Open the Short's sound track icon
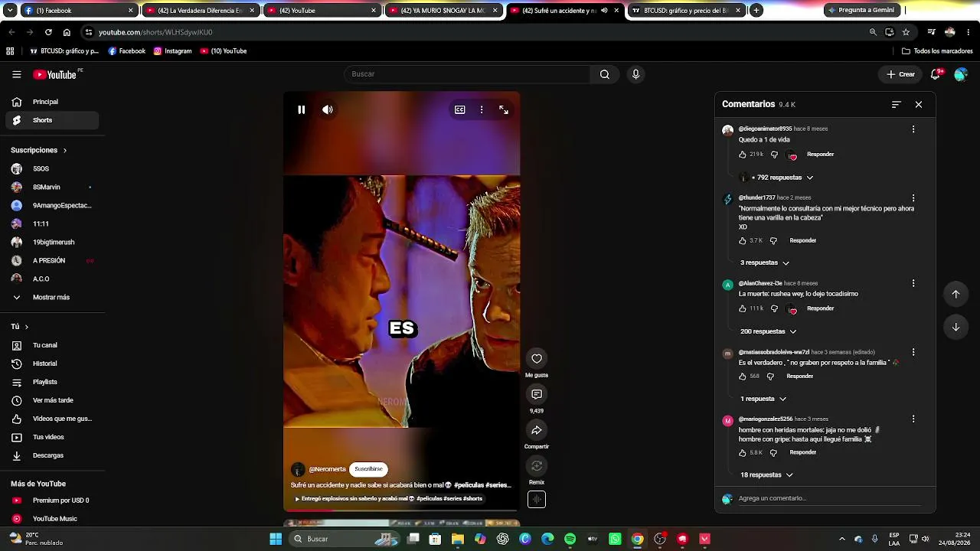 537,500
